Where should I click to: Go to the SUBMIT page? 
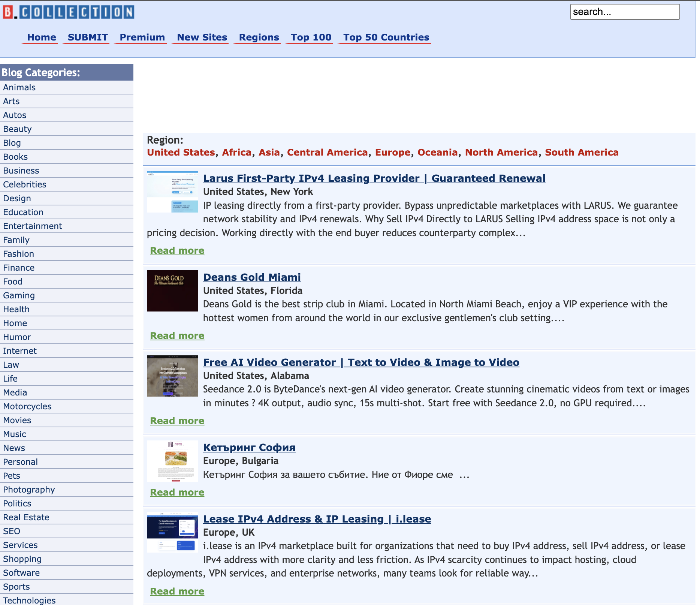(88, 37)
